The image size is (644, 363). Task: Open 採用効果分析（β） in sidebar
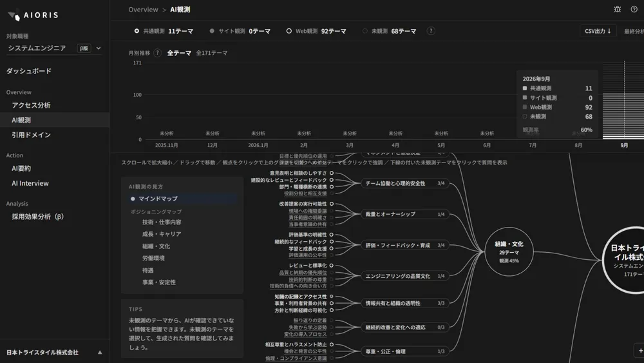pos(38,217)
